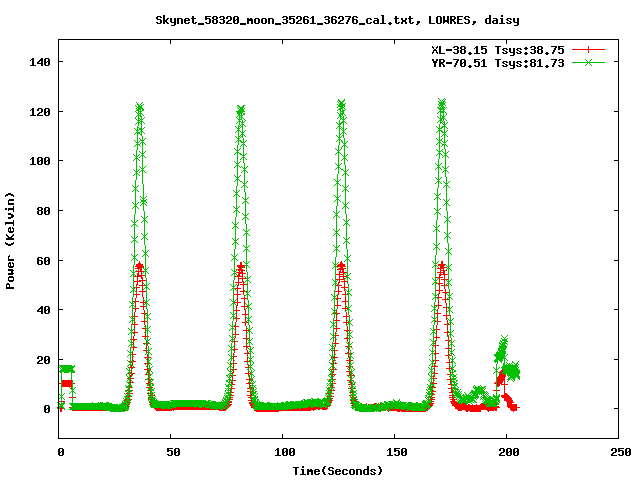Click the small green bump near 200 seconds
This screenshot has height=480, width=640.
[503, 347]
